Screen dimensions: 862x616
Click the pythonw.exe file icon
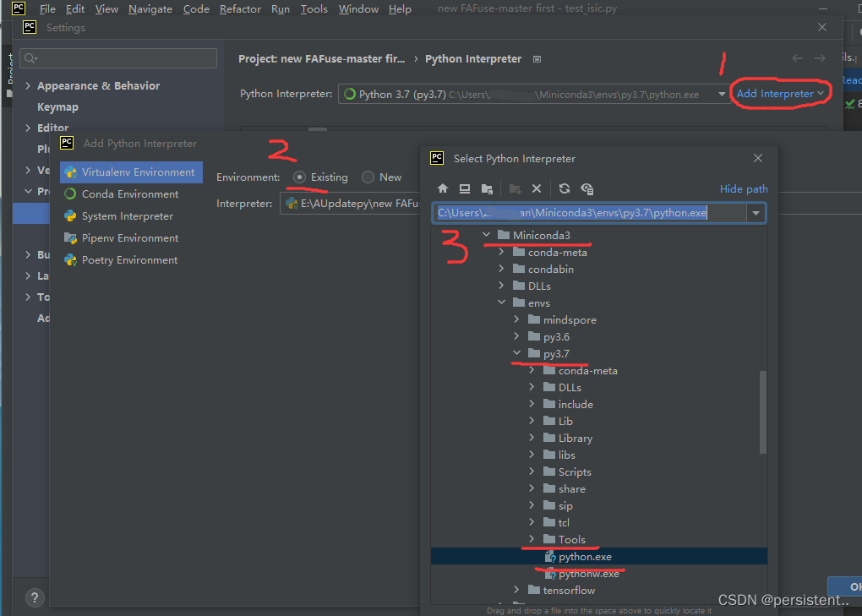coord(550,574)
